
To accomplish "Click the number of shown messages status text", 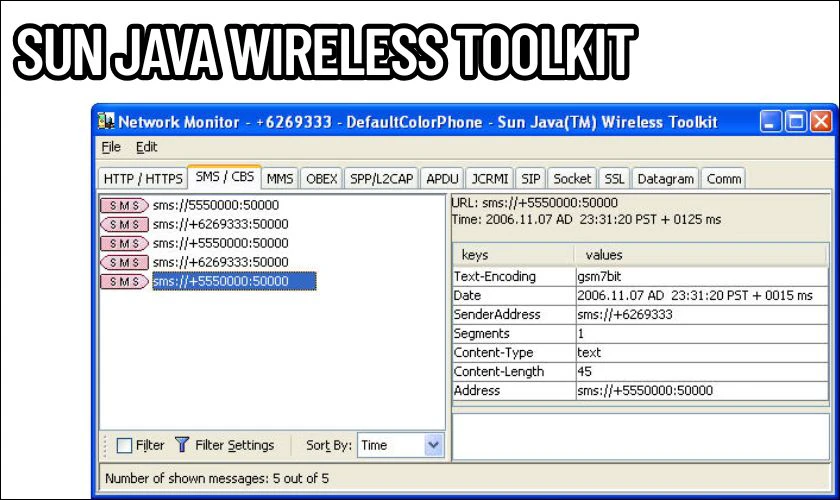I will pos(217,478).
